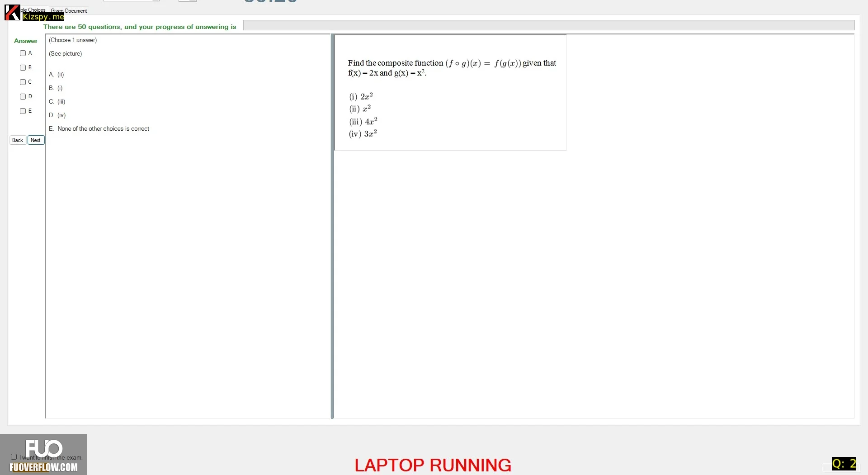Switch to the Given Document tab
This screenshot has height=475, width=868.
pos(69,10)
